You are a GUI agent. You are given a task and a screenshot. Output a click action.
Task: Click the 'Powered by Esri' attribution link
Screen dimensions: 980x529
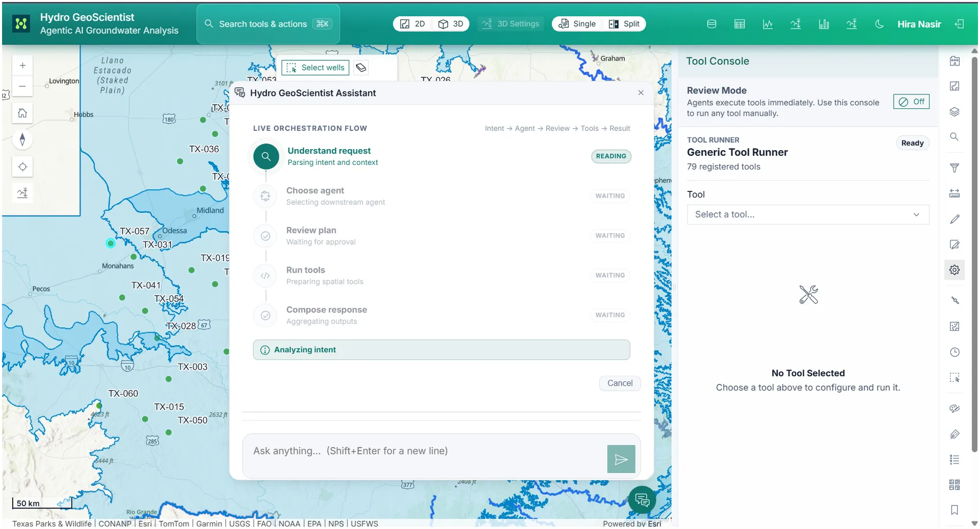tap(631, 523)
